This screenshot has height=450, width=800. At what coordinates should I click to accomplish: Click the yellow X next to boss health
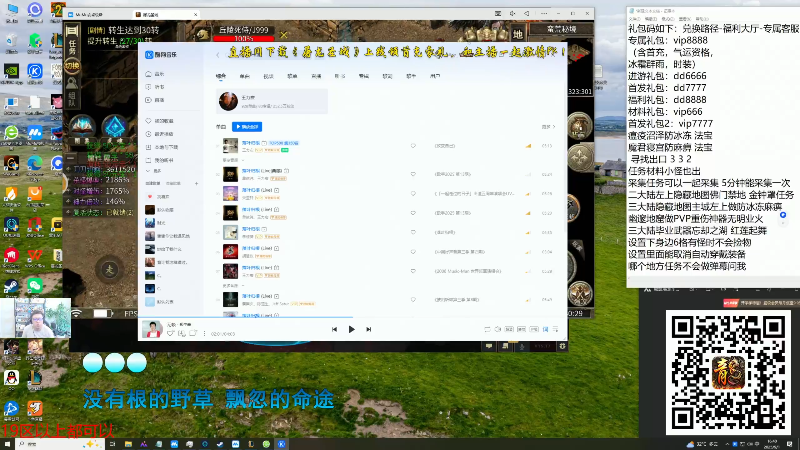click(x=284, y=35)
